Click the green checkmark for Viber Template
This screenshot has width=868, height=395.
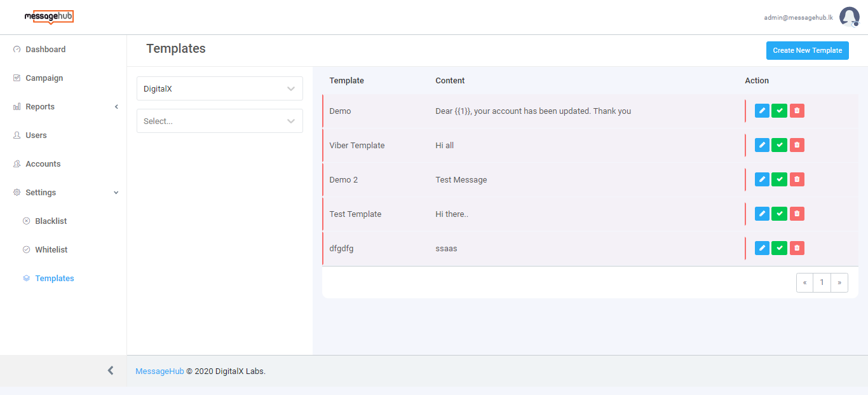pyautogui.click(x=779, y=145)
